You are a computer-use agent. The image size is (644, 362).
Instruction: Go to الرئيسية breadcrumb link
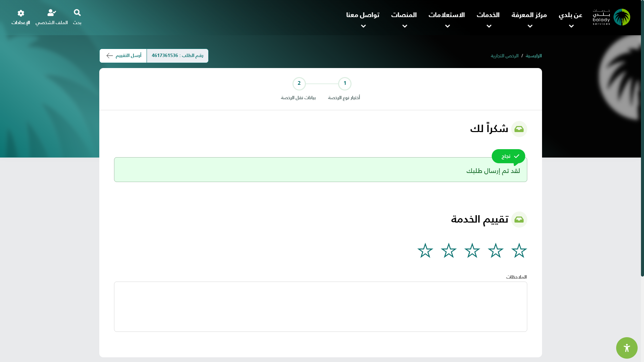(533, 56)
